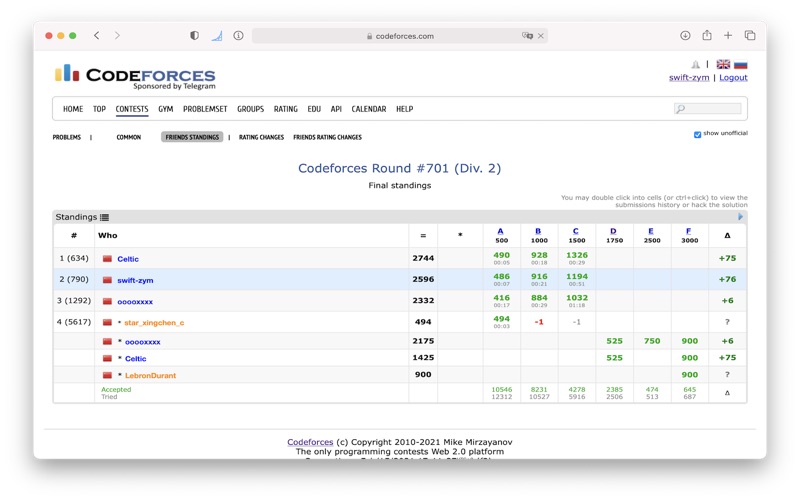
Task: Click the Codeforces logo
Action: (x=135, y=77)
